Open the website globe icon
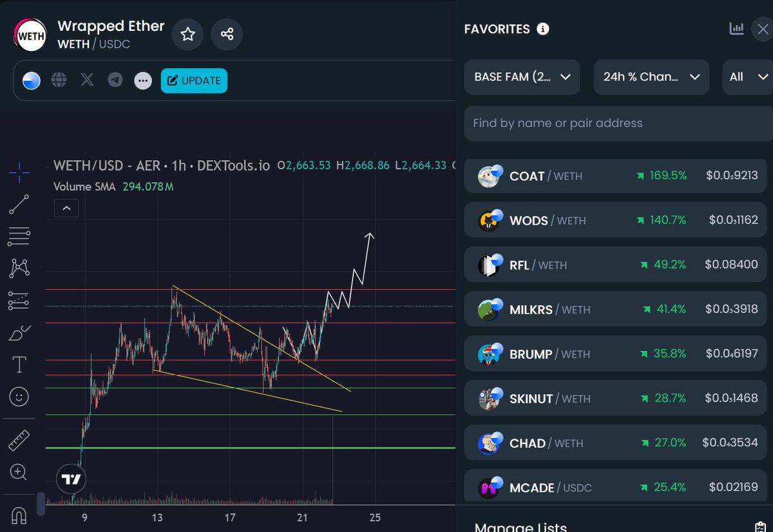This screenshot has width=773, height=532. [59, 81]
